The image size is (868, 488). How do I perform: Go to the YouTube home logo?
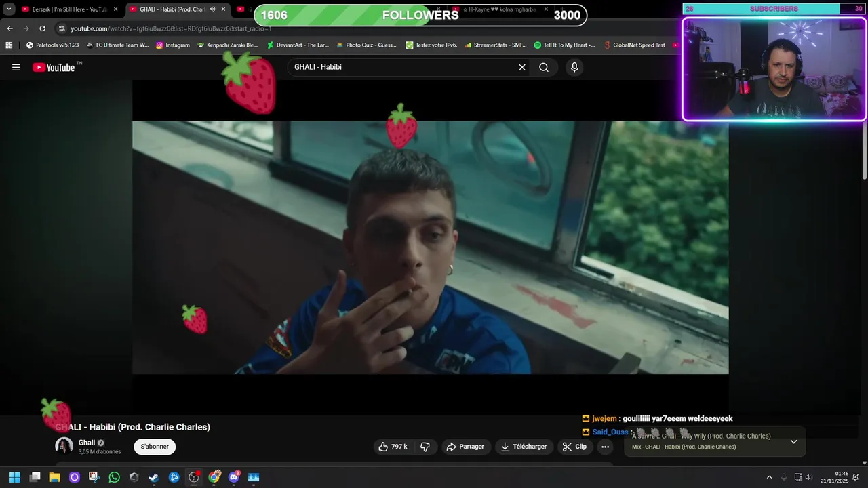[54, 67]
